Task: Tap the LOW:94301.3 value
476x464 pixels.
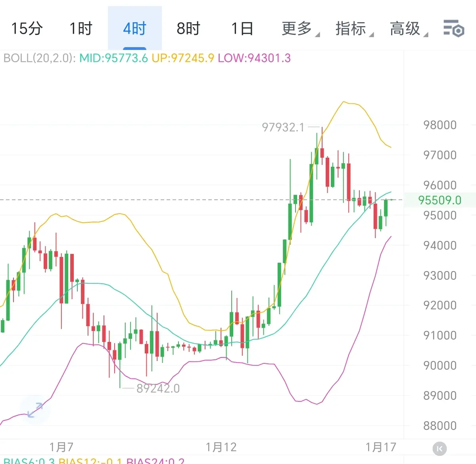Action: coord(254,58)
